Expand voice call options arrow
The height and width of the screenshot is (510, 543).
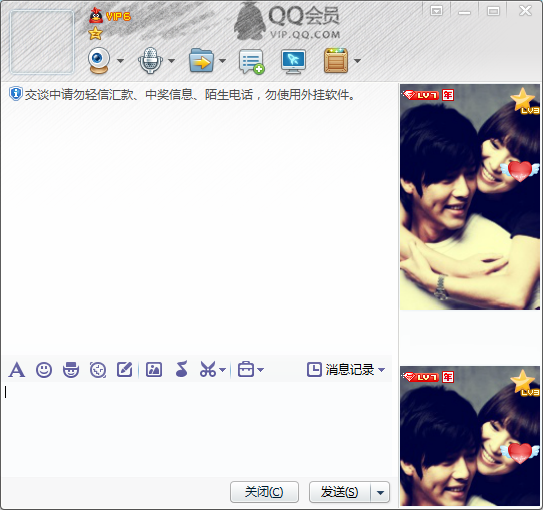171,61
